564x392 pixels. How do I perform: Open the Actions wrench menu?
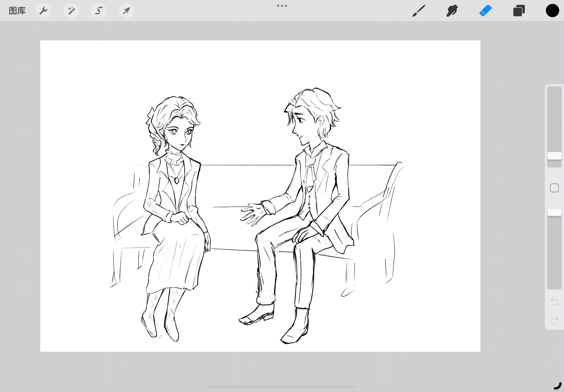pos(43,11)
